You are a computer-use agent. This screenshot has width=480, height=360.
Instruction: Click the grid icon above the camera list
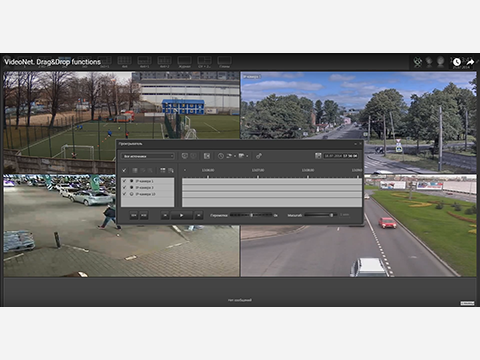(x=135, y=170)
